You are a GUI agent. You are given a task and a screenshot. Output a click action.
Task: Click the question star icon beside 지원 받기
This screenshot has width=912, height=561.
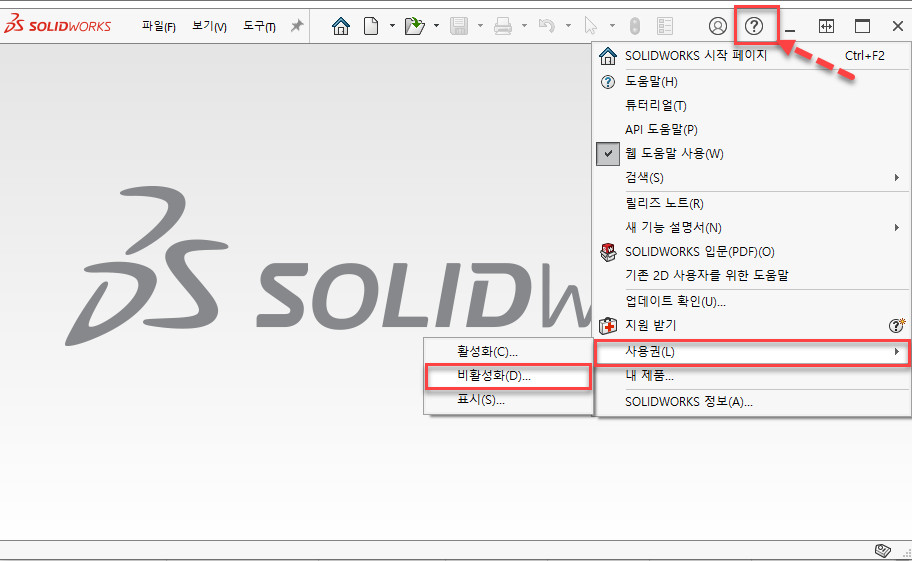click(897, 326)
